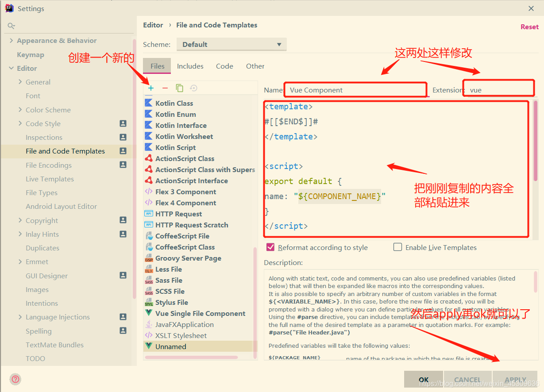Expand the Copyright node
544x392 pixels.
(x=20, y=220)
